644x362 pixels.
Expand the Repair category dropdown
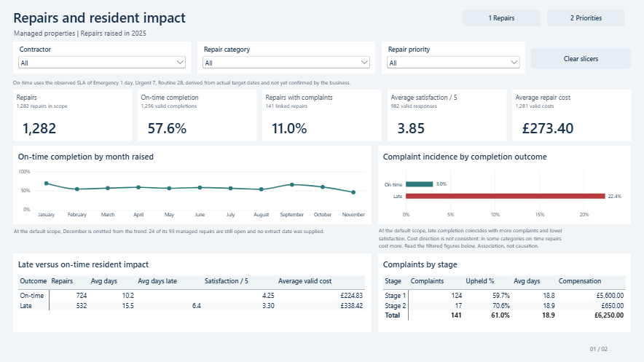(286, 63)
